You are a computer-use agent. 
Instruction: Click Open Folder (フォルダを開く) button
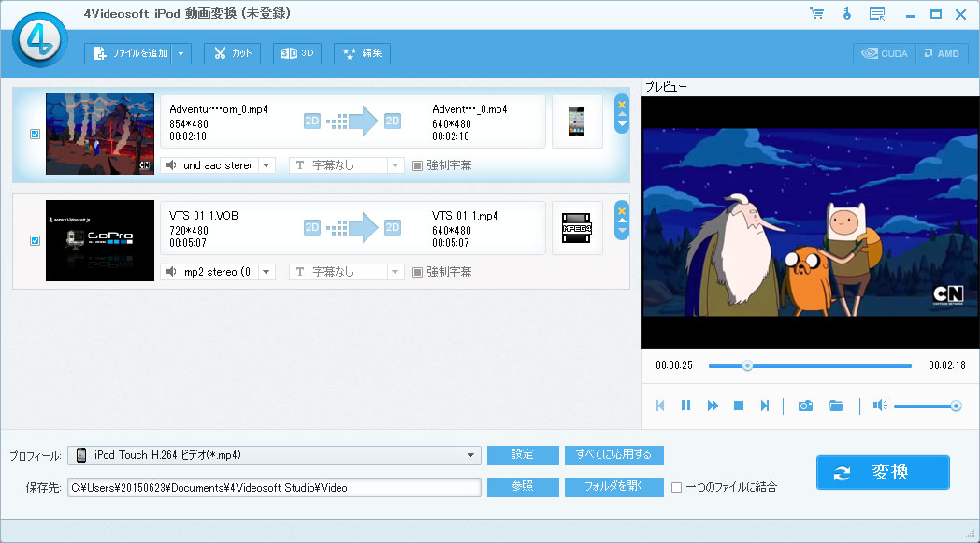(613, 487)
